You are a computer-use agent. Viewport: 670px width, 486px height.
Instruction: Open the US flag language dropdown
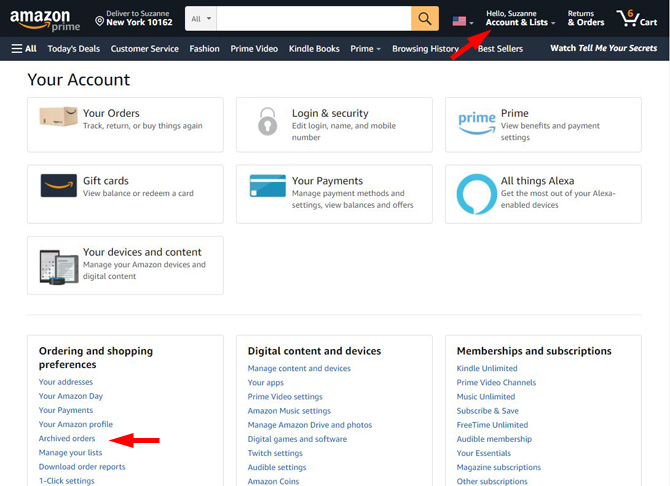[463, 21]
